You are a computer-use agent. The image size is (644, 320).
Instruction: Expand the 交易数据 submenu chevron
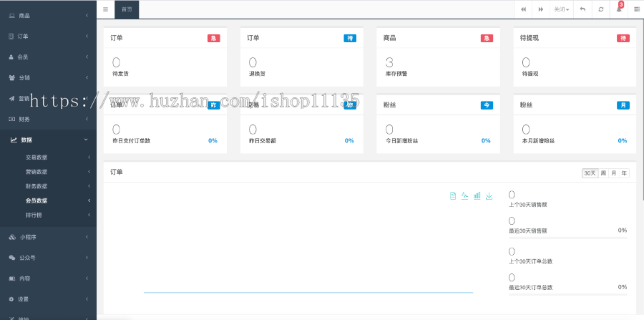[x=89, y=157]
